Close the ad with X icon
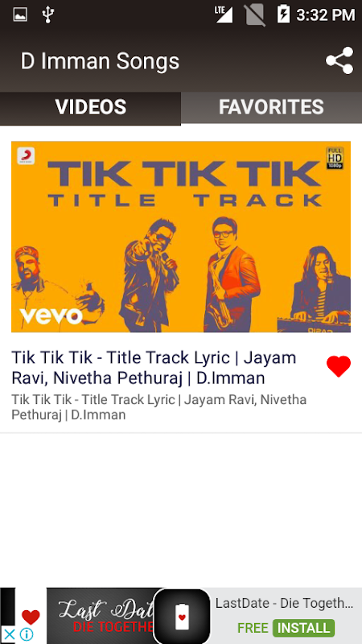362x644 pixels. coord(8,634)
